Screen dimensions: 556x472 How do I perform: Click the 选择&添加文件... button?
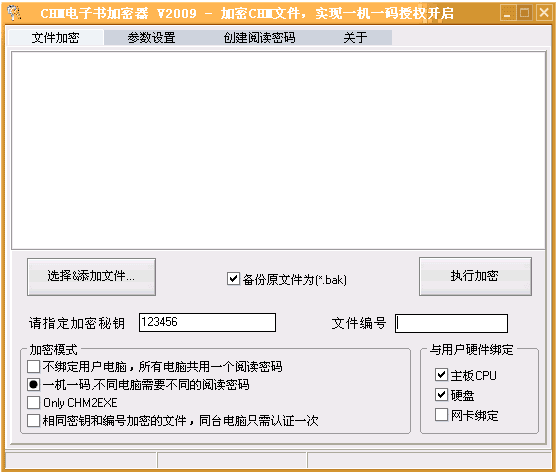pos(91,277)
